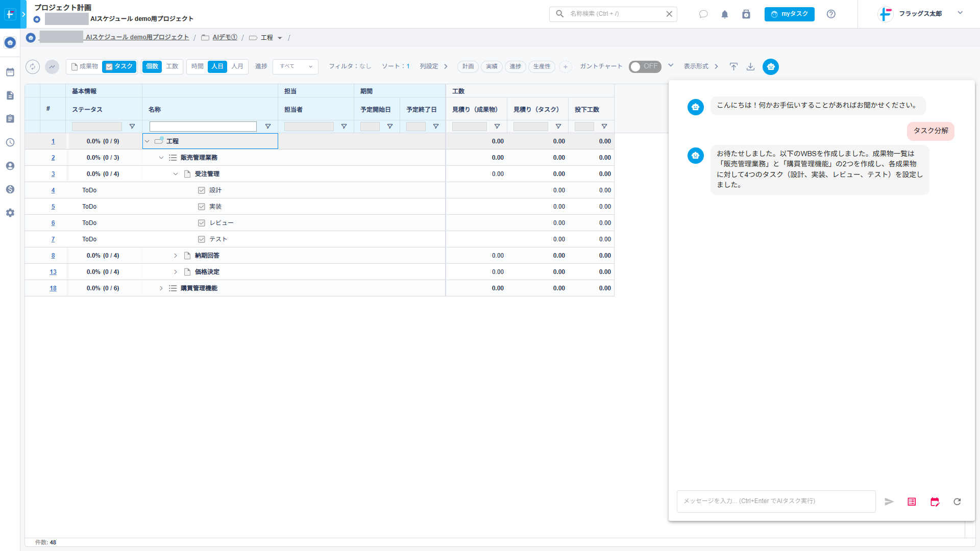Toggle the タスク checkbox button

119,67
